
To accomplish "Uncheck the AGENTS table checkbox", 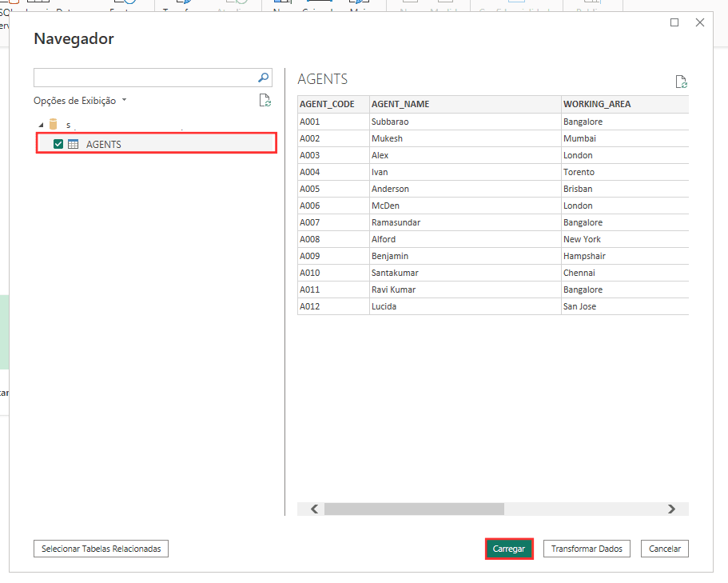I will point(58,144).
